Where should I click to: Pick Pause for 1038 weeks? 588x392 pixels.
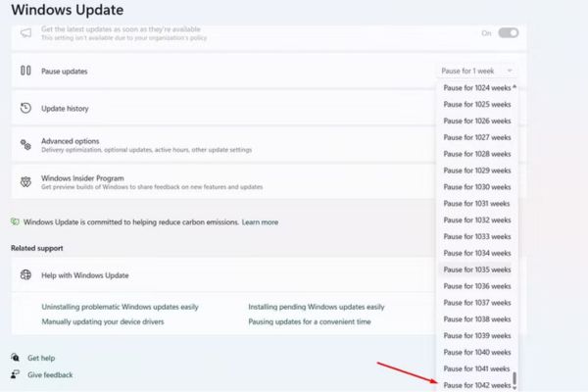(x=477, y=318)
